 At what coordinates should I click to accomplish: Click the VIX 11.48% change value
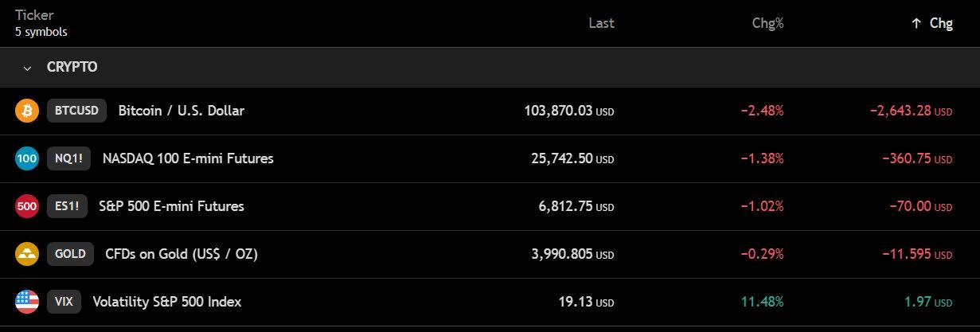click(x=762, y=302)
